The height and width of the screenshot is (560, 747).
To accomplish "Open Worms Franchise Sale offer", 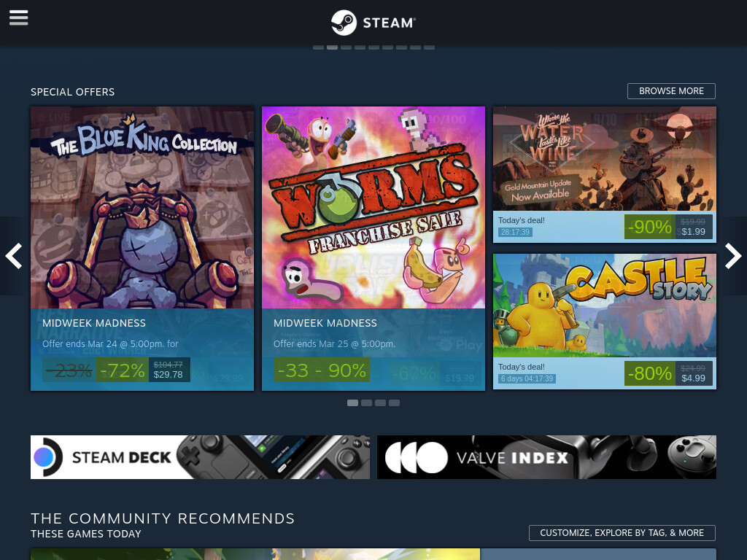I will [373, 249].
